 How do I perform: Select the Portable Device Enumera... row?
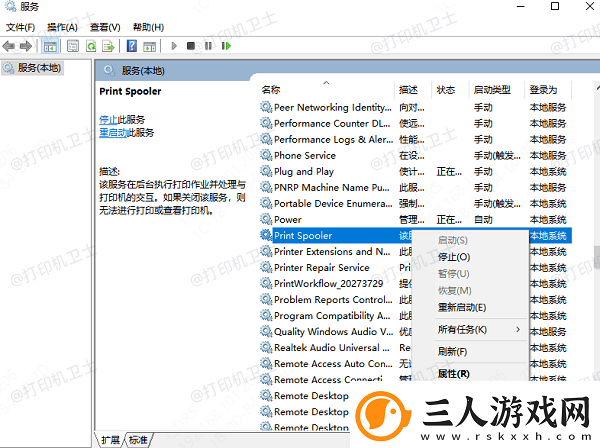point(415,204)
